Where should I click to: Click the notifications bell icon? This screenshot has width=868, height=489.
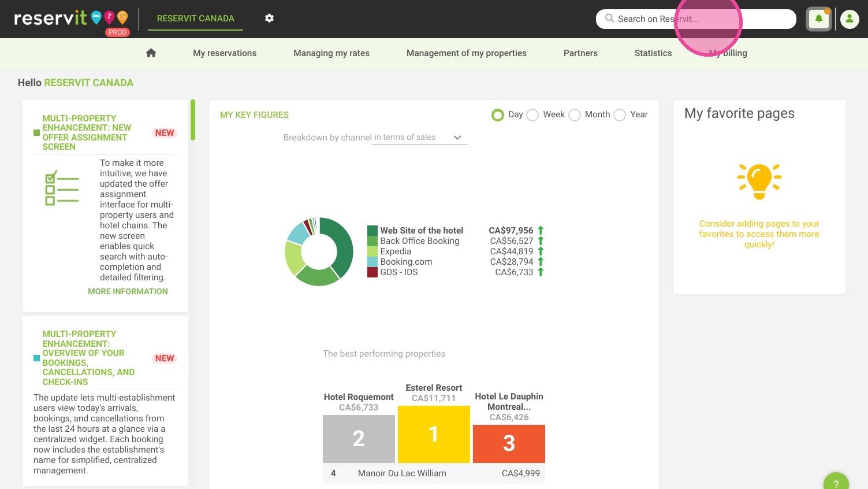(818, 19)
